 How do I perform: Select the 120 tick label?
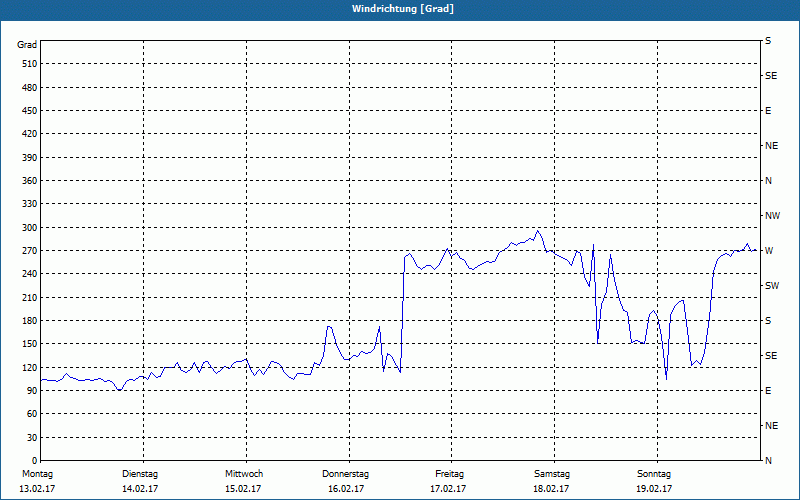click(29, 367)
